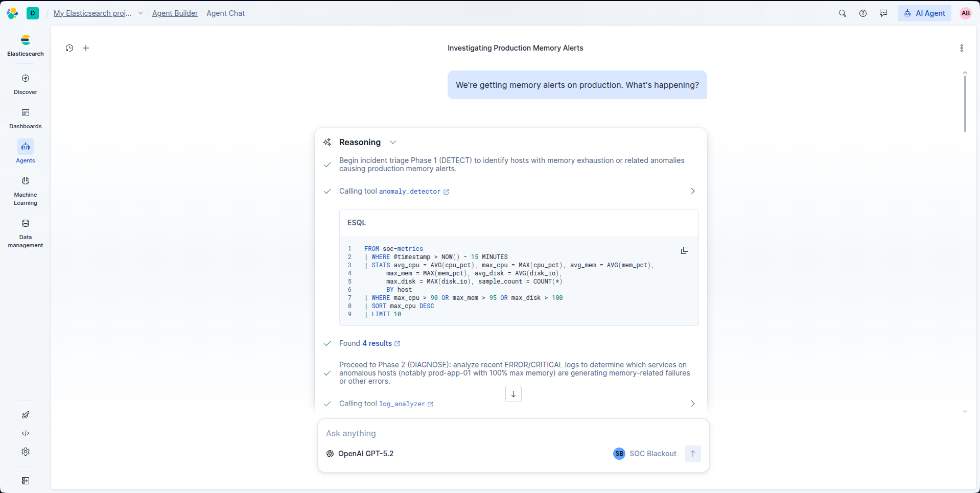Image resolution: width=980 pixels, height=493 pixels.
Task: Go to Agent Builder breadcrumb
Action: (x=175, y=13)
